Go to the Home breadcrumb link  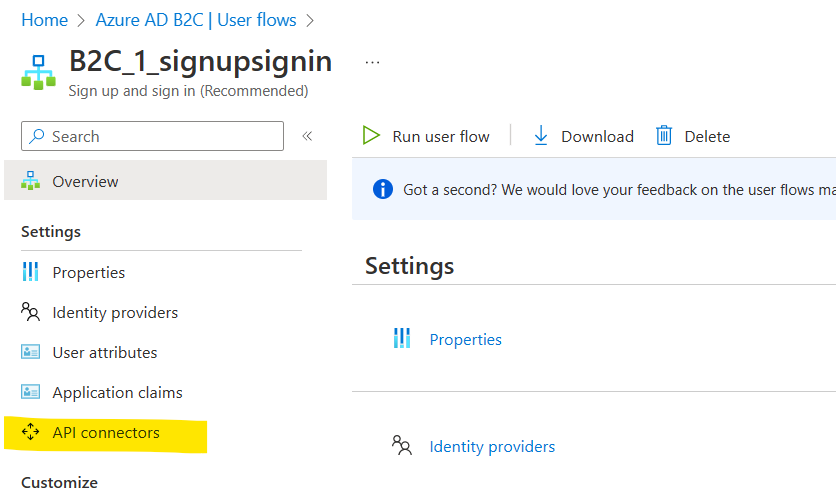click(44, 20)
